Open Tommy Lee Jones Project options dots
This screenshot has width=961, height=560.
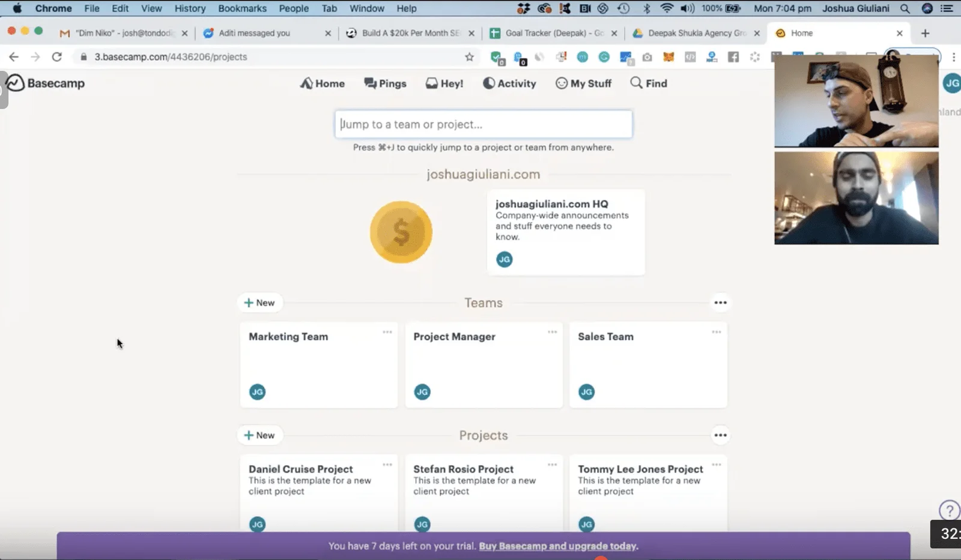[x=717, y=465]
